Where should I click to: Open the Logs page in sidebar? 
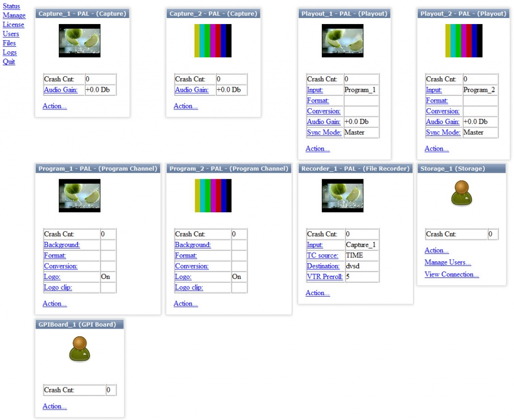click(x=10, y=52)
